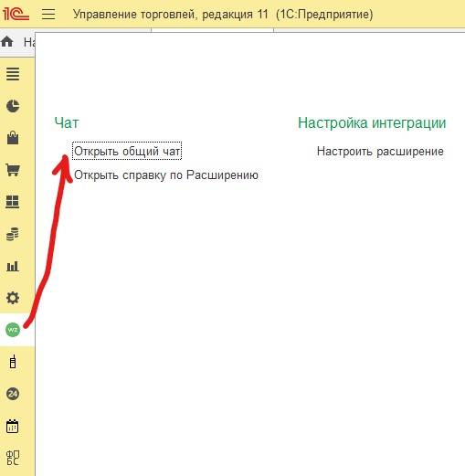This screenshot has height=476, width=465.
Task: Go to the home start page icon
Action: tap(7, 41)
